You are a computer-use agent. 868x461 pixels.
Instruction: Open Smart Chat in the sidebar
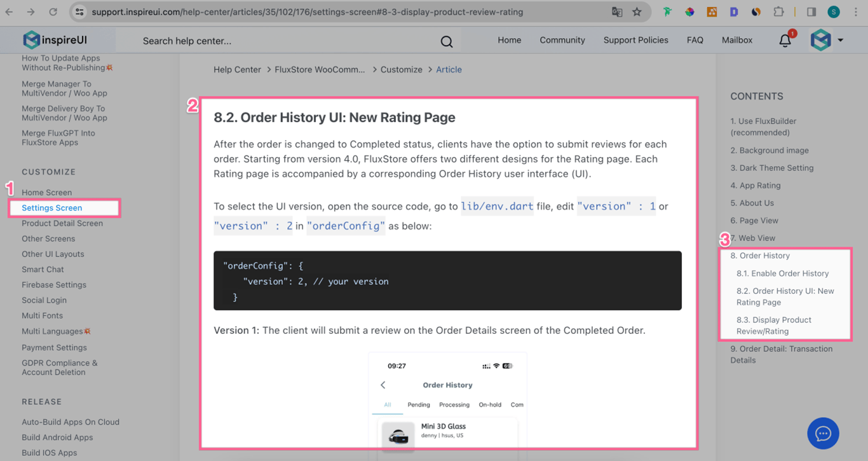pos(43,270)
